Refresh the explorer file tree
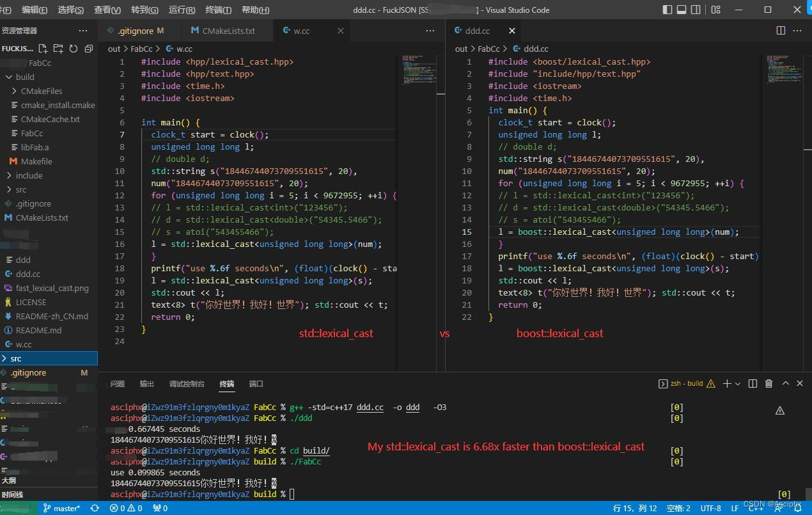 pyautogui.click(x=73, y=49)
